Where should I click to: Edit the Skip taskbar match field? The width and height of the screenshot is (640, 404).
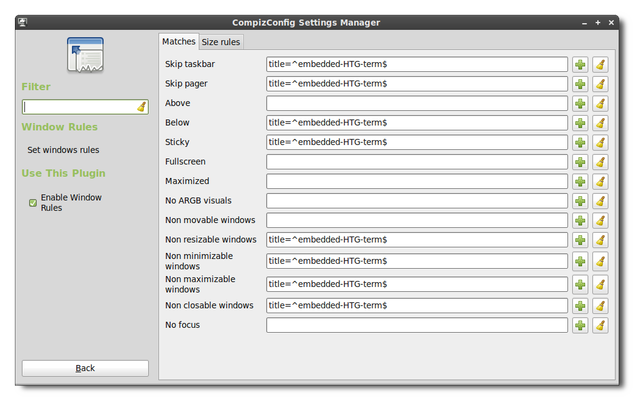point(417,64)
